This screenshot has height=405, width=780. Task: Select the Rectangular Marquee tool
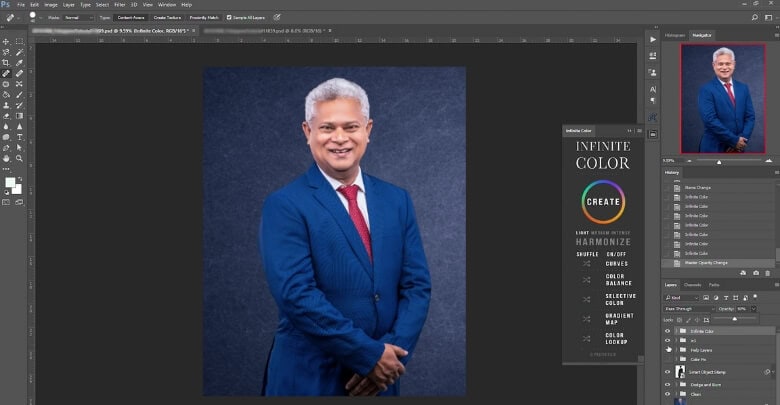click(19, 41)
